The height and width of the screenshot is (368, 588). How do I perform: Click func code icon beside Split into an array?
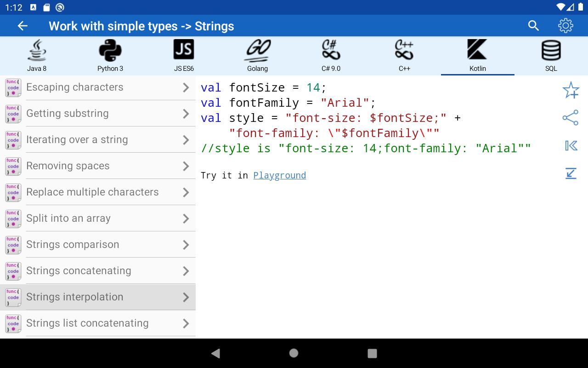tap(13, 218)
